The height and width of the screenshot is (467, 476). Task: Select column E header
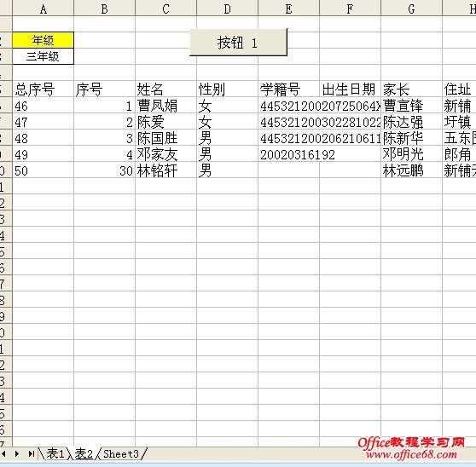point(288,9)
